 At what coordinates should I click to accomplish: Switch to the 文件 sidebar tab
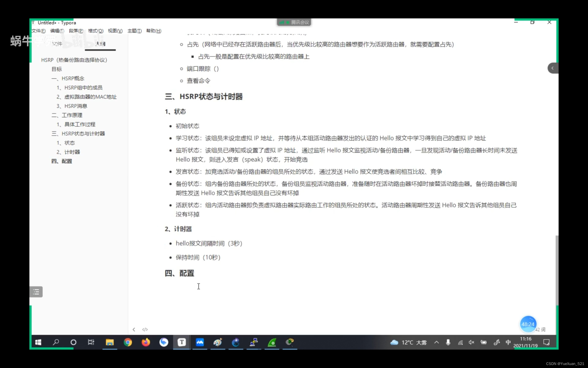click(57, 44)
